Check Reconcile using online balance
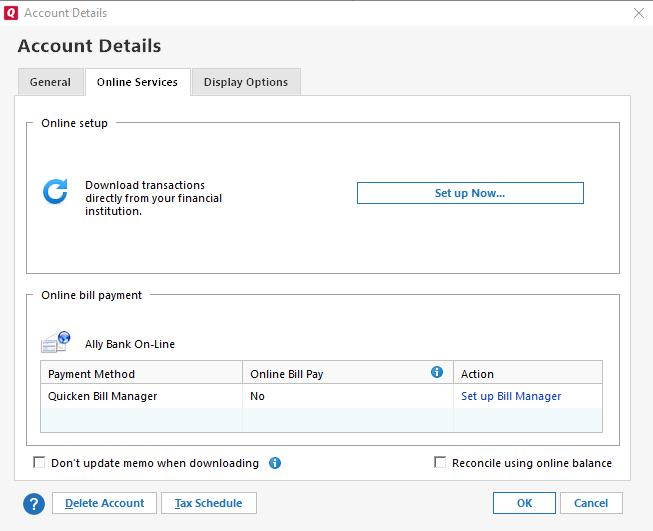This screenshot has height=531, width=653. point(440,462)
